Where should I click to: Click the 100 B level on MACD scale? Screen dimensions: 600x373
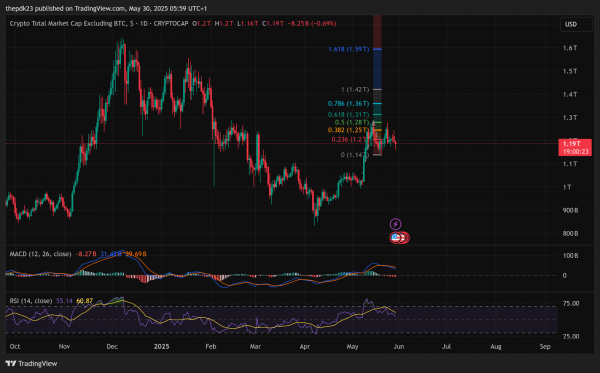pos(571,256)
